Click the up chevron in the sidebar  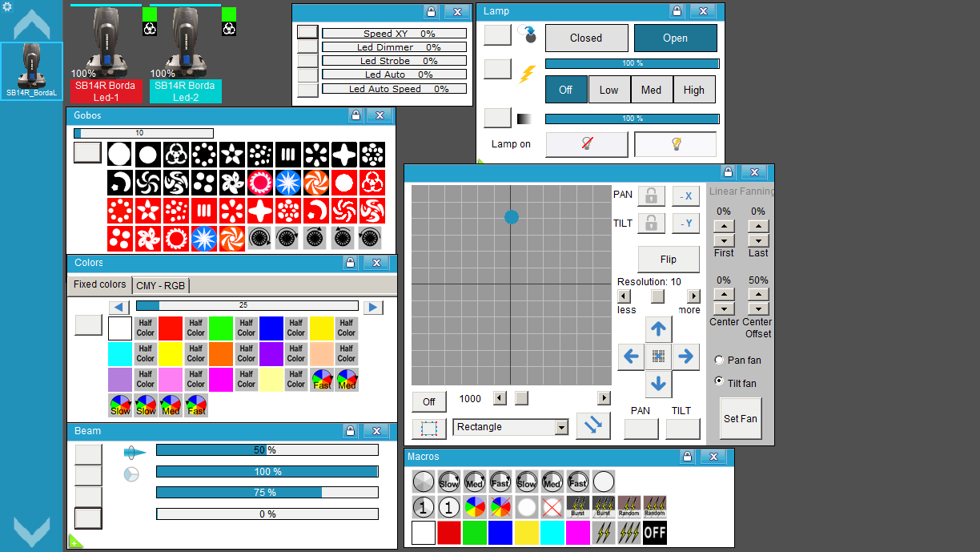[x=31, y=25]
